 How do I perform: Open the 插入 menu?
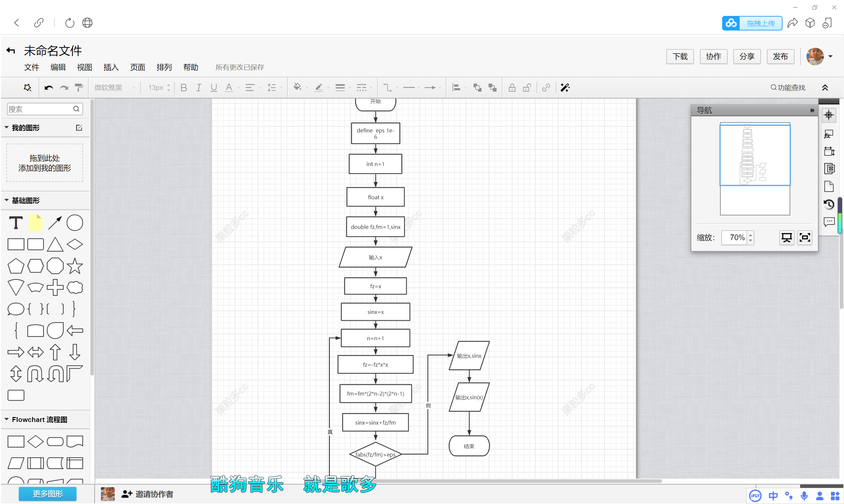(x=111, y=67)
